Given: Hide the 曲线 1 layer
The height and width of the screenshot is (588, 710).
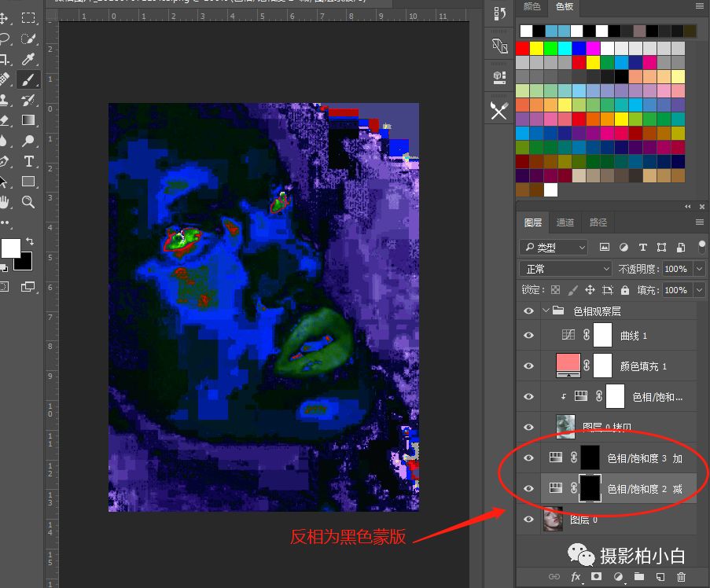Looking at the screenshot, I should (x=528, y=336).
